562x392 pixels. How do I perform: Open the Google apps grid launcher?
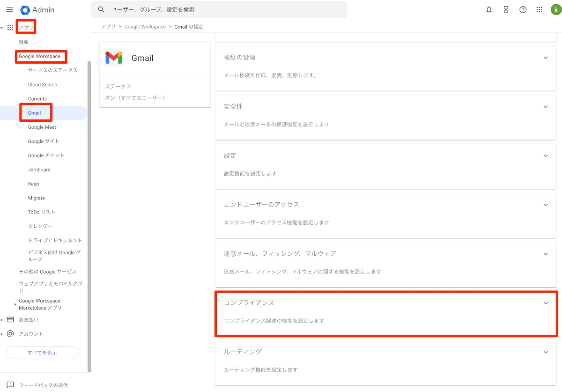pos(539,9)
